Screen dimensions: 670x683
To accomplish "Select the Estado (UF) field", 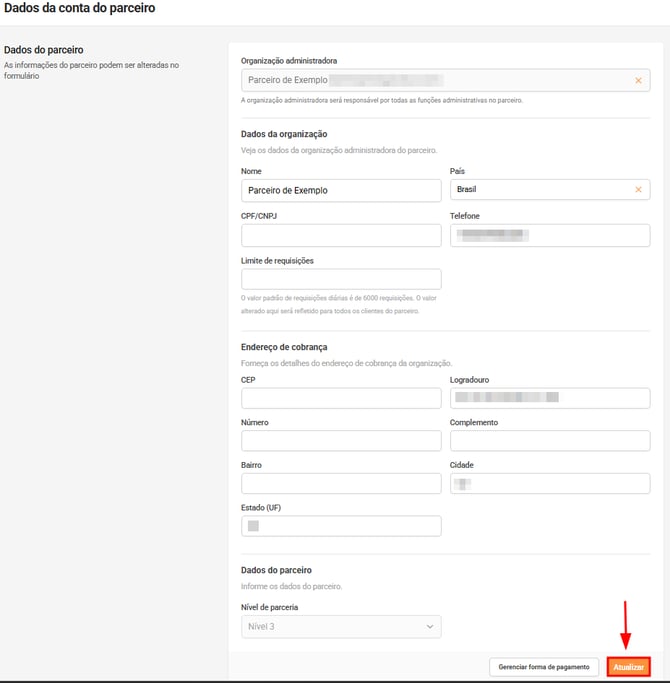I will (x=340, y=526).
